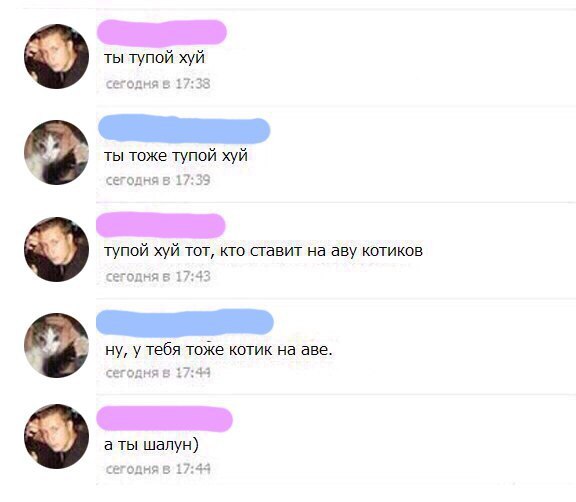Click timestamp under 'а ты шалун)'
This screenshot has height=502, width=576.
click(158, 469)
